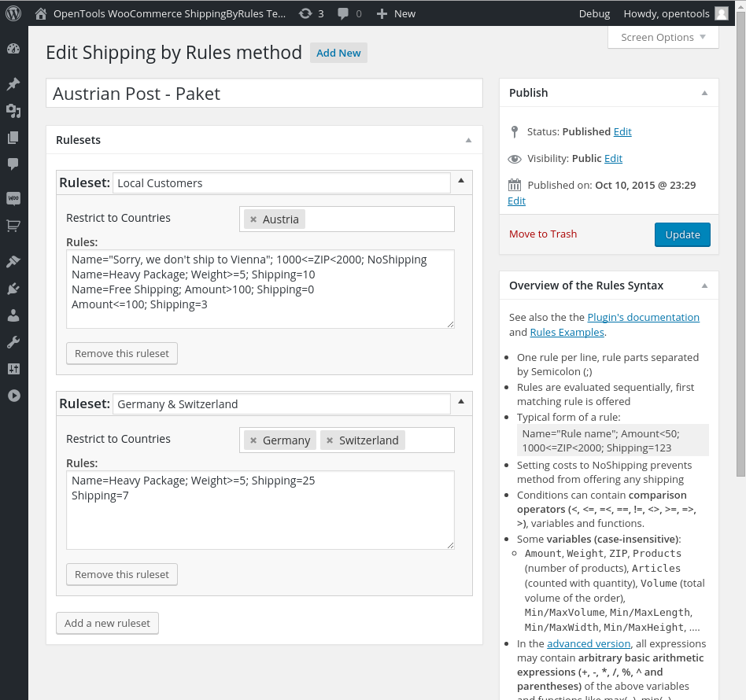The width and height of the screenshot is (746, 700).
Task: Click the Austrian Post - Paket title field
Action: 264,94
